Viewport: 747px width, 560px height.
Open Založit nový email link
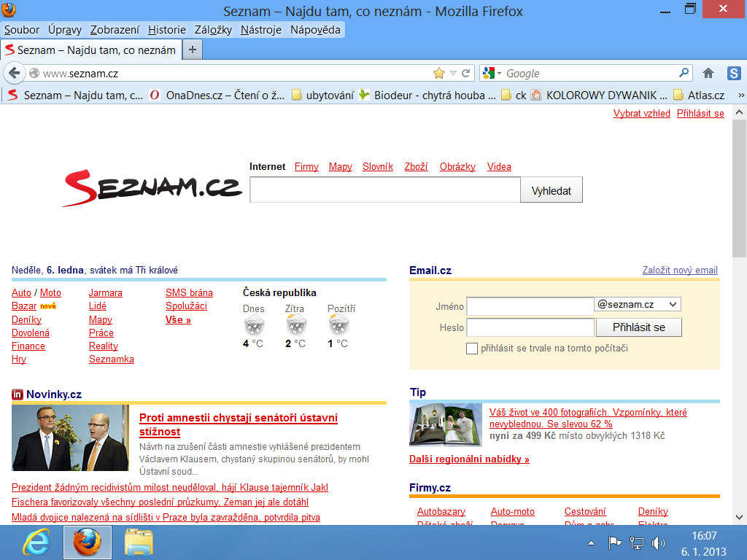tap(680, 270)
